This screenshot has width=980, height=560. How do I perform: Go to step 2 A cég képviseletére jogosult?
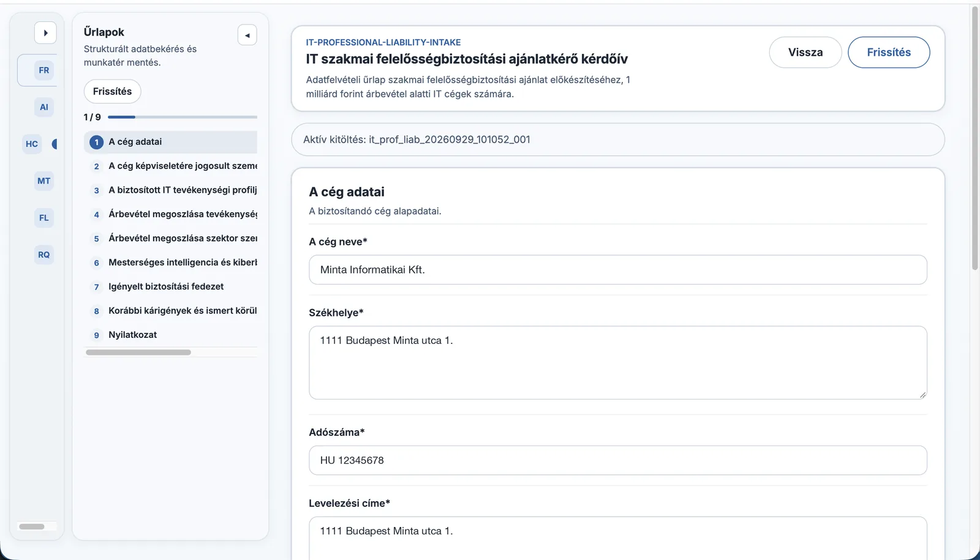tap(170, 166)
